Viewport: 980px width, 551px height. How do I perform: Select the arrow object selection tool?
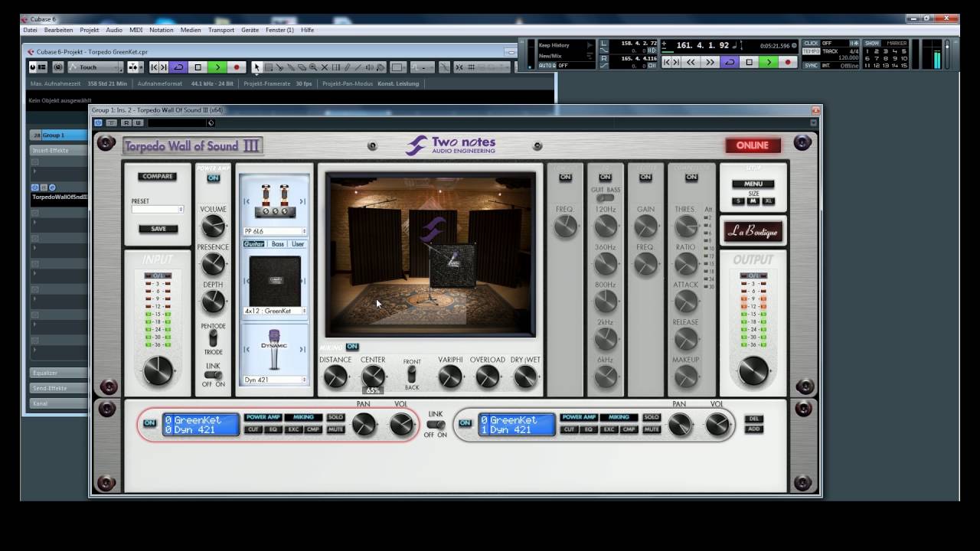256,67
